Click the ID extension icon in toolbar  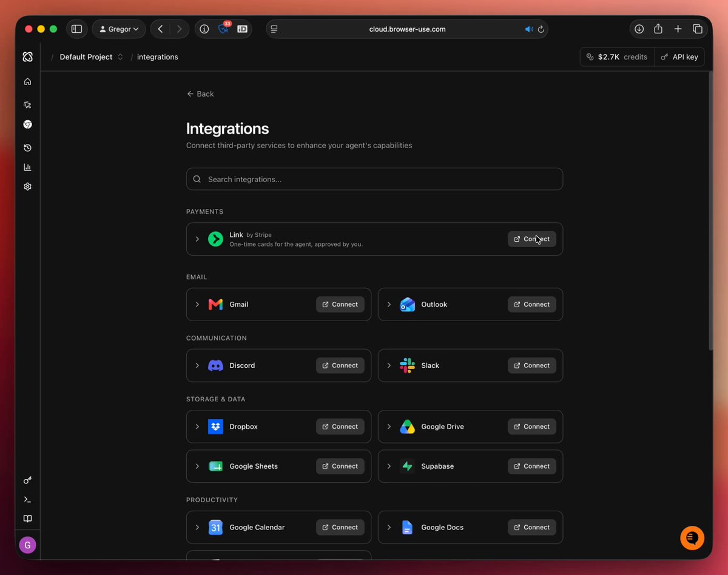point(242,29)
